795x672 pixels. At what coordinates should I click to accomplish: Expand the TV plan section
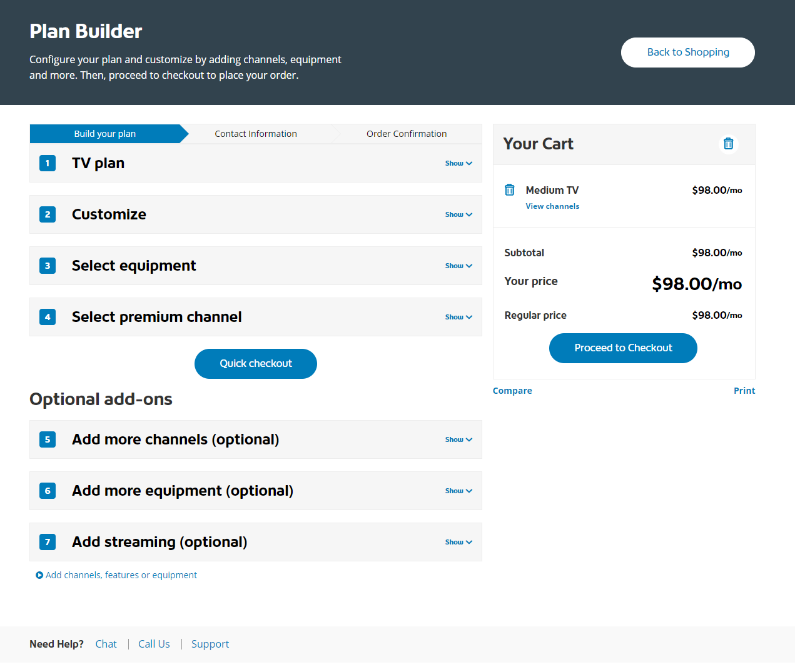coord(458,163)
